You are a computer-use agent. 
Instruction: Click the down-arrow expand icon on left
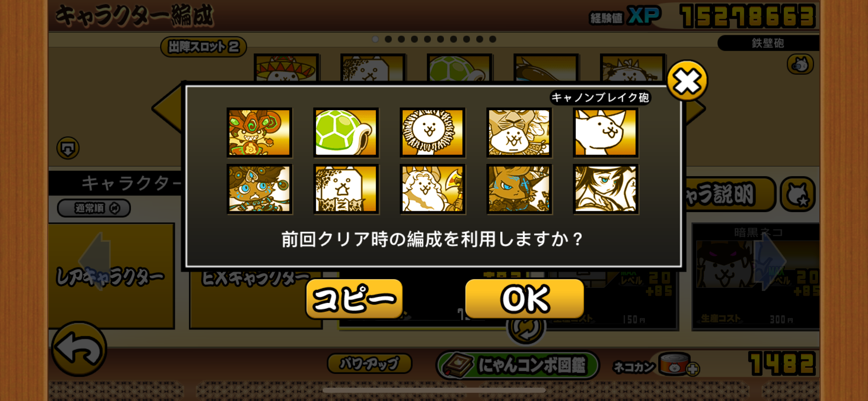click(68, 148)
